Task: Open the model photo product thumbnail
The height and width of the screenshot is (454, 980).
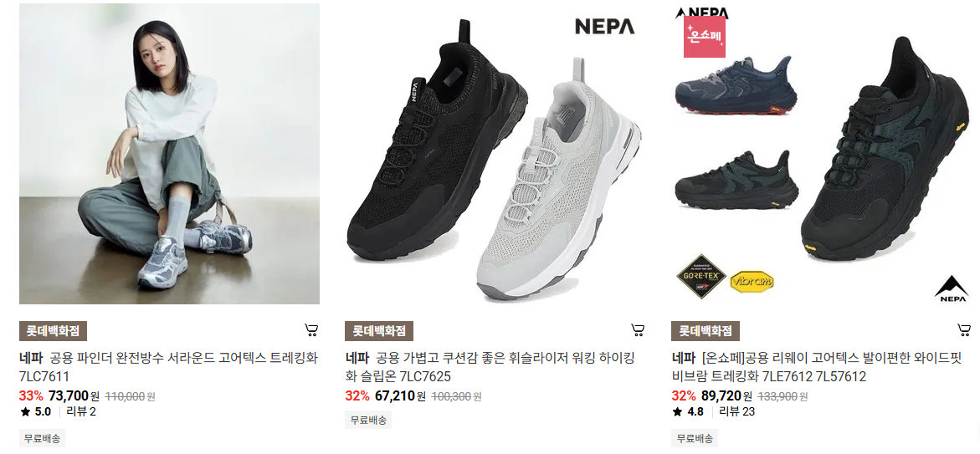Action: click(x=169, y=154)
